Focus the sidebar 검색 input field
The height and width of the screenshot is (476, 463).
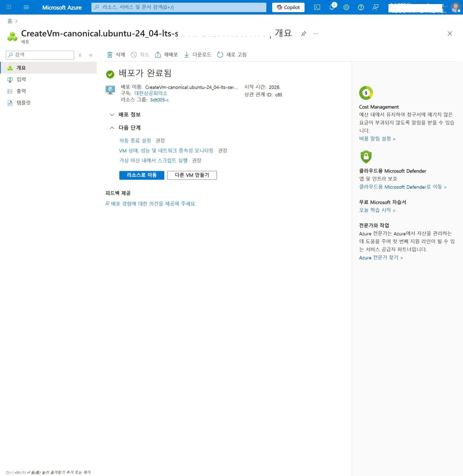tap(40, 55)
